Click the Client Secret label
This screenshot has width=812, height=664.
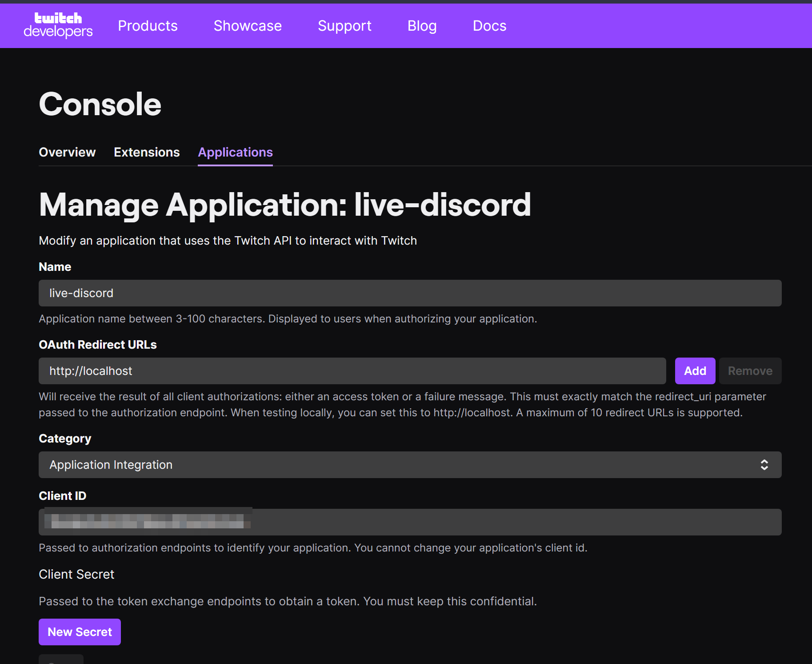pos(76,574)
